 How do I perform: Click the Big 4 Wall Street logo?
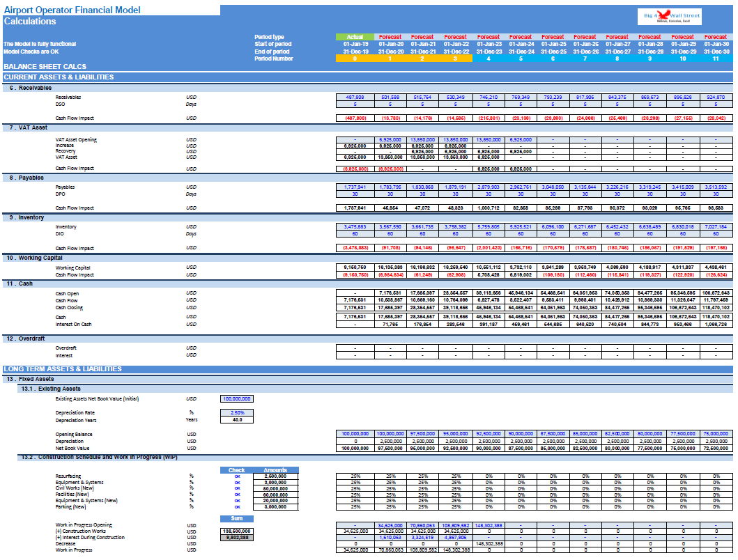click(x=669, y=16)
